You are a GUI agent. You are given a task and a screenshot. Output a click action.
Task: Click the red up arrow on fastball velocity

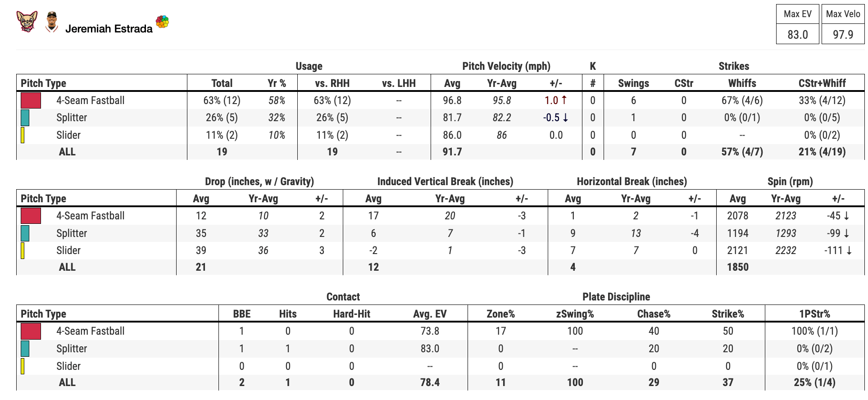564,100
